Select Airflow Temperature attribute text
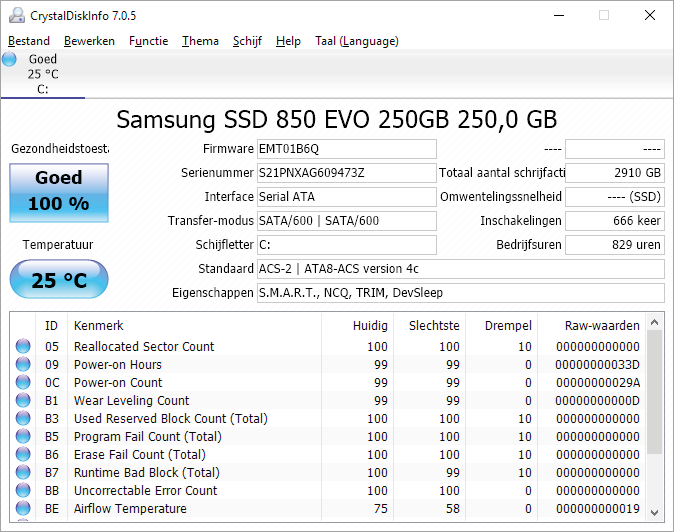This screenshot has width=674, height=532. click(x=130, y=509)
